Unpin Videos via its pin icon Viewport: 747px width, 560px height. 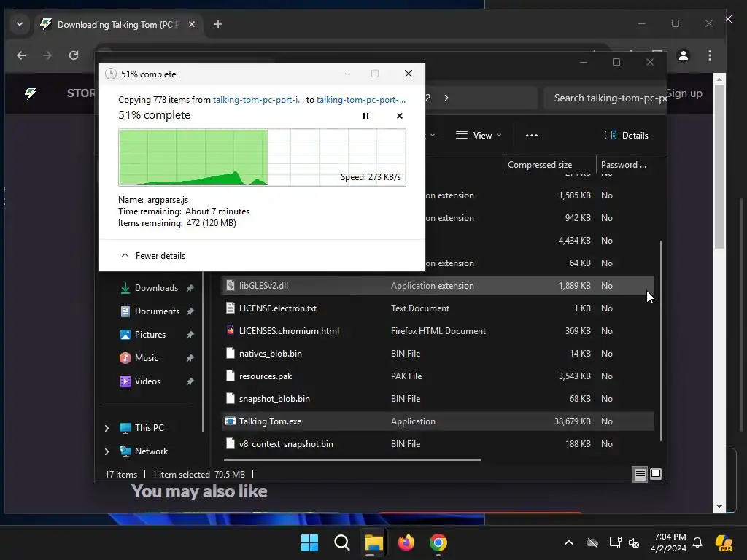pyautogui.click(x=190, y=381)
